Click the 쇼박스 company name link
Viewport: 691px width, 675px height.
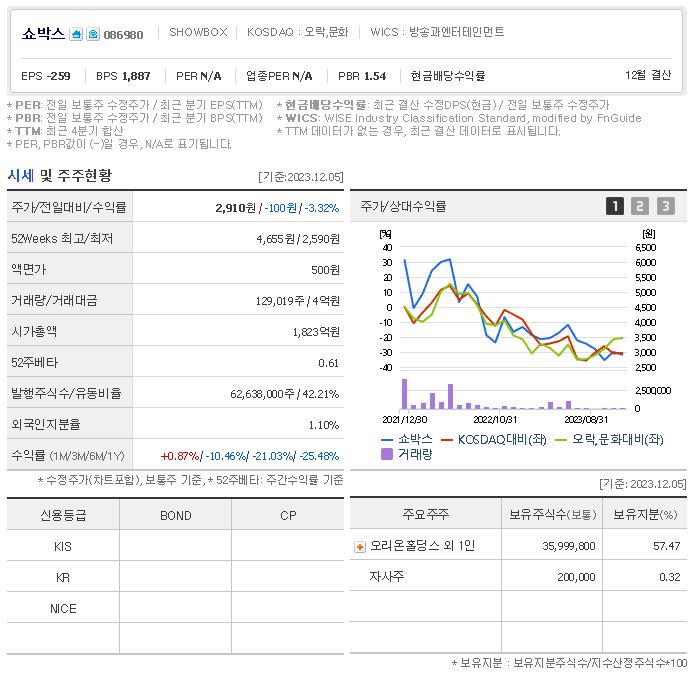pos(43,33)
